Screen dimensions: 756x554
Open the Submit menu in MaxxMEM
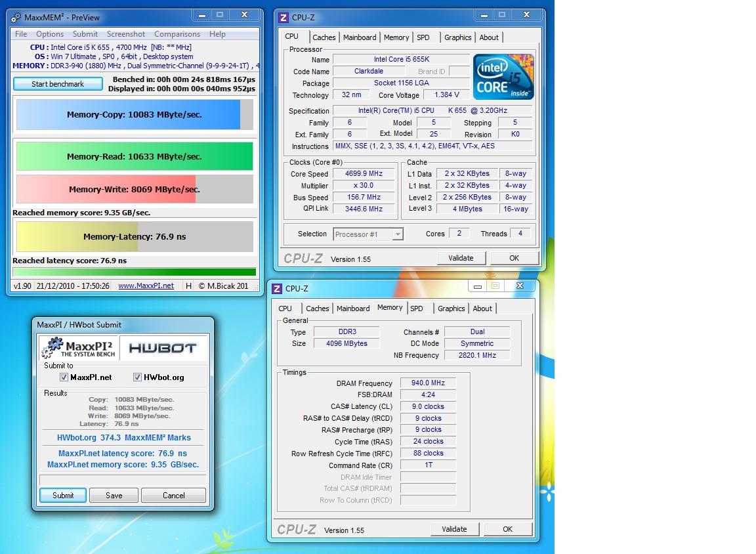click(85, 33)
